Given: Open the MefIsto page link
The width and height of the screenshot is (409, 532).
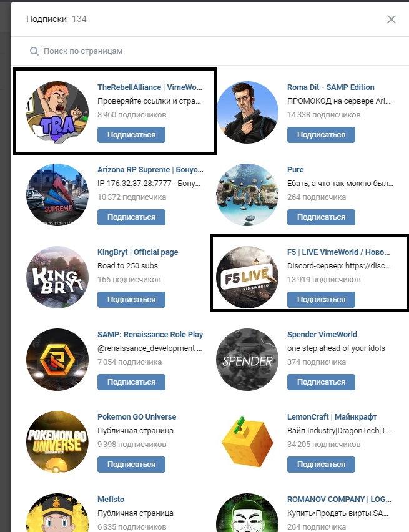Looking at the screenshot, I should point(111,500).
